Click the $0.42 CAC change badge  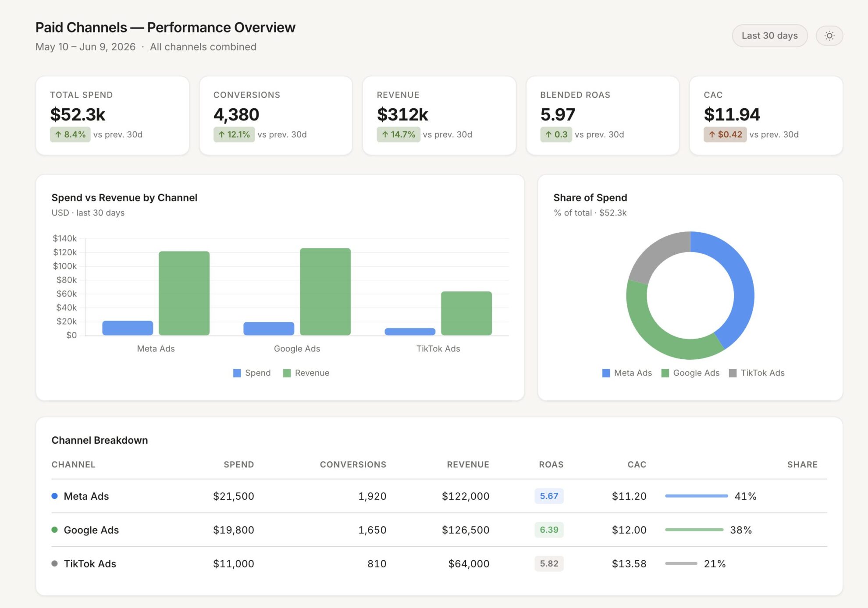tap(725, 134)
